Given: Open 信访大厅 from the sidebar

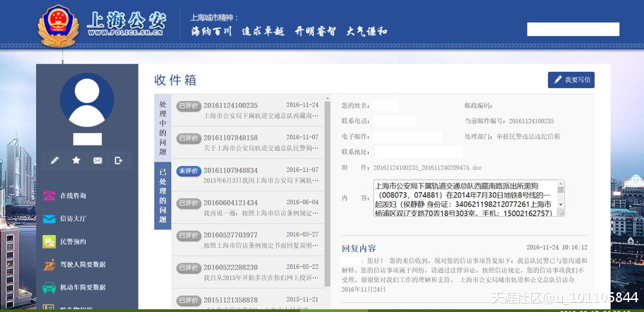Looking at the screenshot, I should point(73,219).
